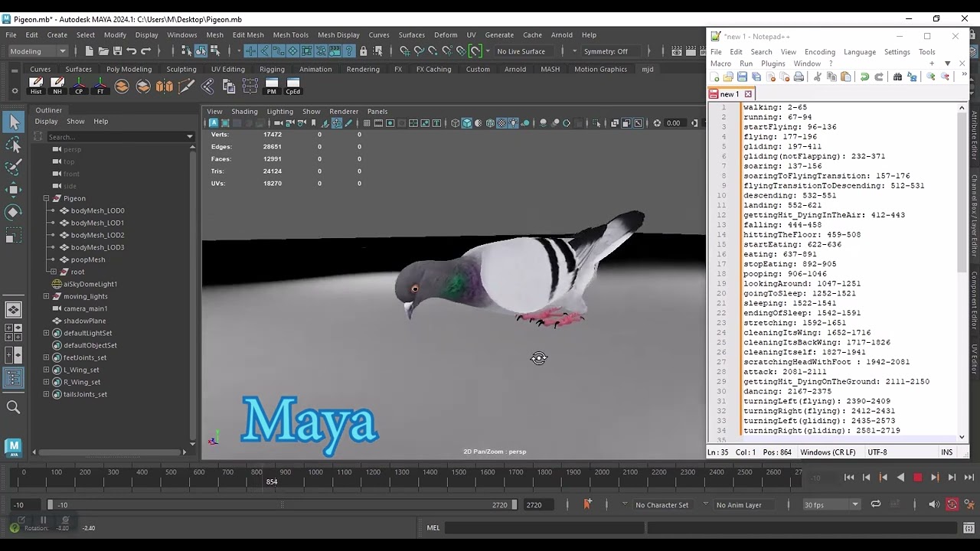Open the Mesh Tools menu in Maya
This screenshot has height=551, width=980.
pos(291,34)
